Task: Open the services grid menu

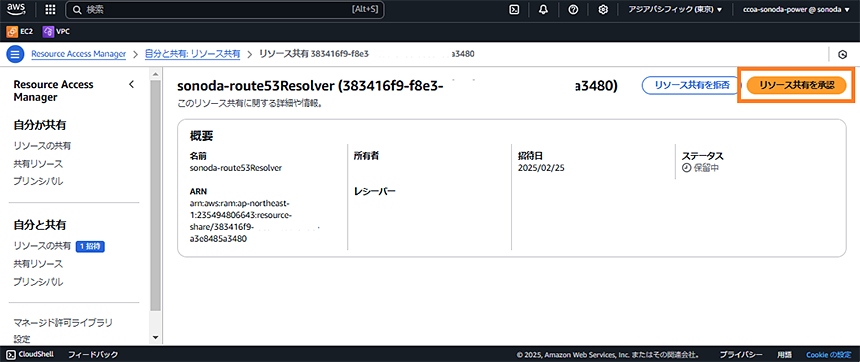Action: 50,10
